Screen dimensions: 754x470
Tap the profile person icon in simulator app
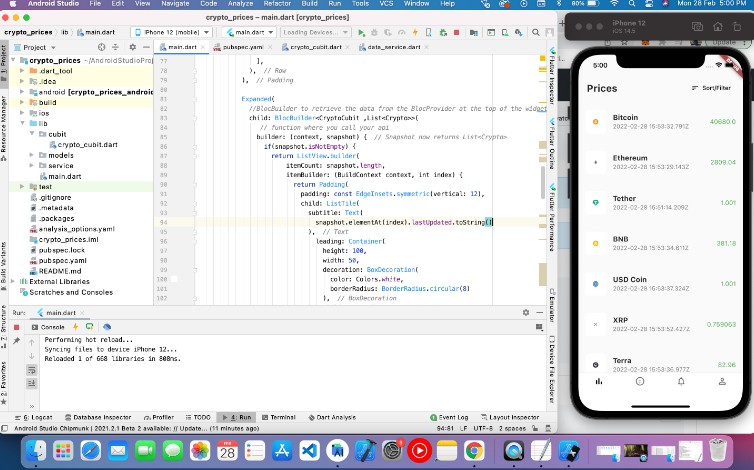tap(722, 381)
